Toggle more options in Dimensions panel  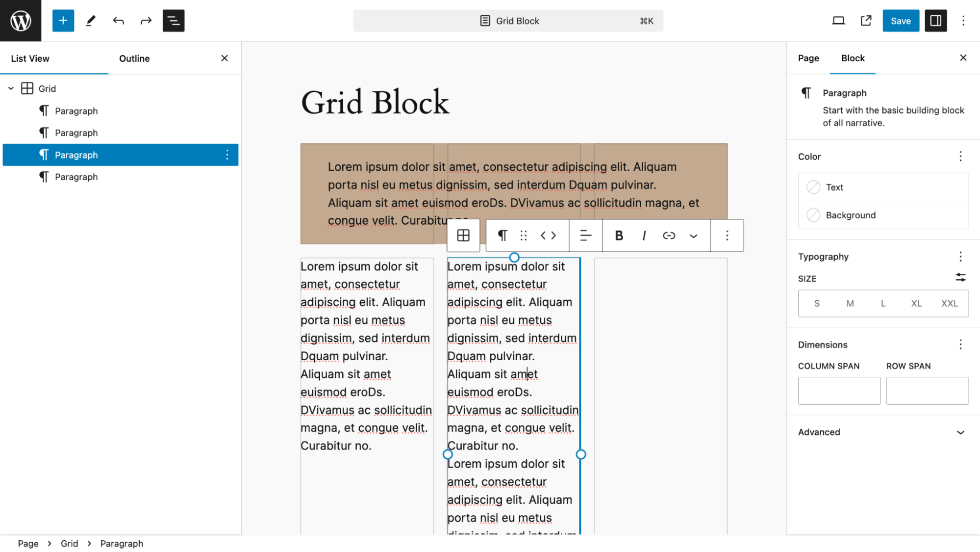coord(960,344)
